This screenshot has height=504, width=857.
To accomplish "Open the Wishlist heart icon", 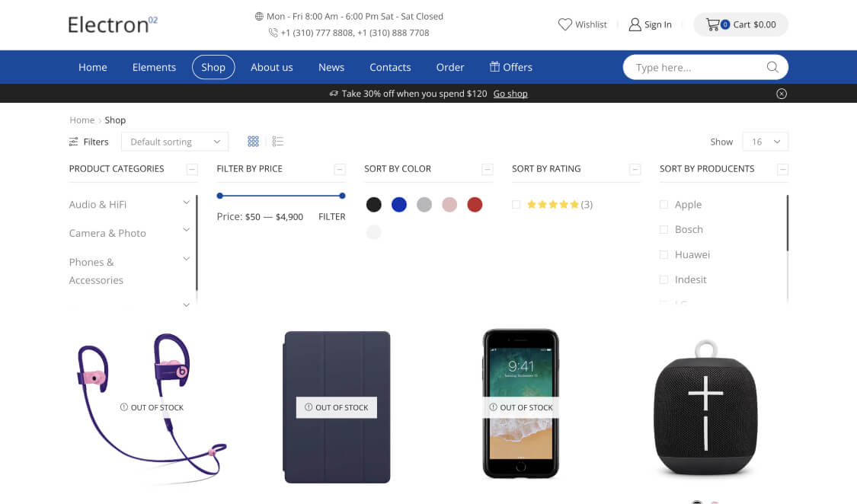I will (564, 24).
